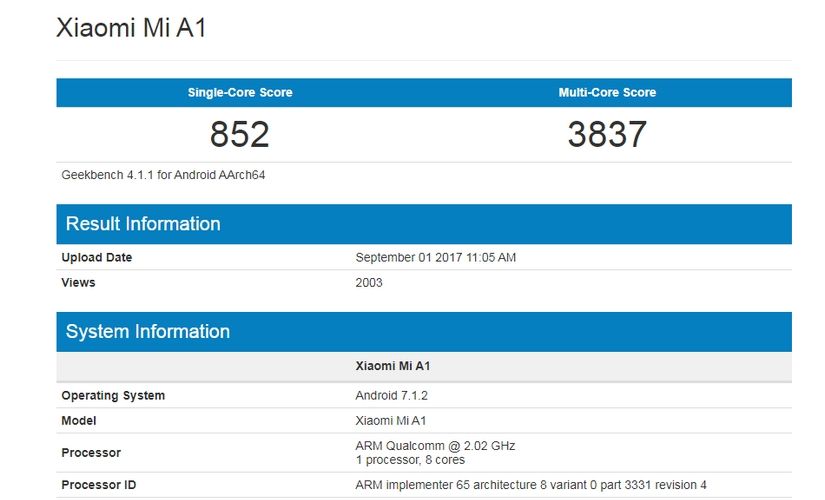Click the Geekbench 4.1.1 for Android AArch64 text
Viewport: 825px width, 500px height.
pyautogui.click(x=163, y=175)
